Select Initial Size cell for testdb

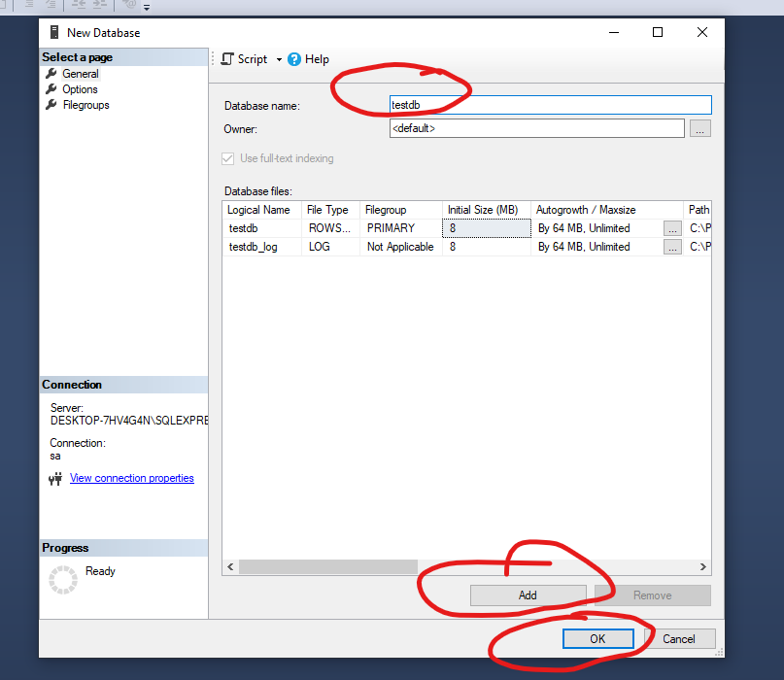[x=487, y=228]
